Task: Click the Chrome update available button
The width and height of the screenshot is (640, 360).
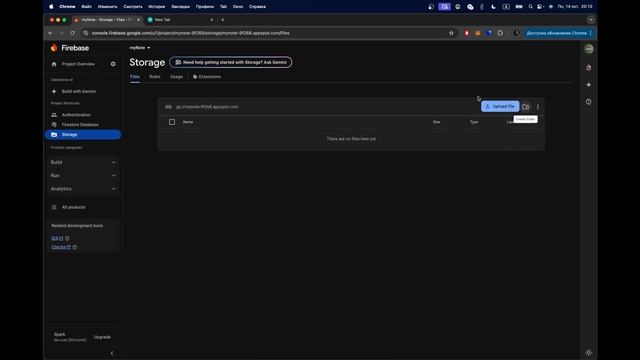Action: [559, 33]
